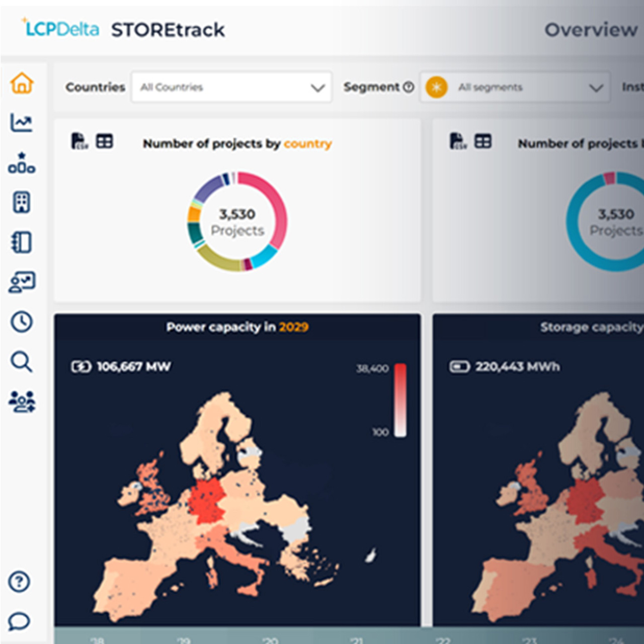Click the olive segment of the country donut chart

(217, 260)
